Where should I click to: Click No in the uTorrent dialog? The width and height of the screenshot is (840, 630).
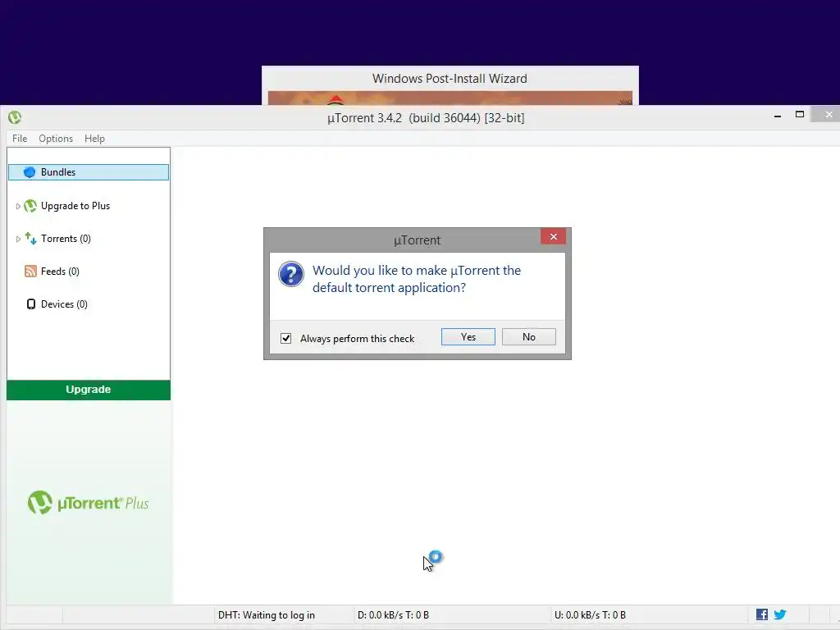(x=529, y=336)
